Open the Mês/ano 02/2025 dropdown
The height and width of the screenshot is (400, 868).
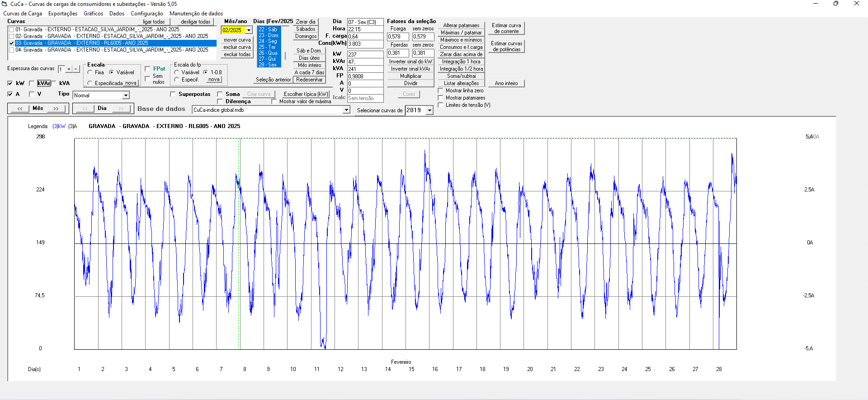[249, 30]
